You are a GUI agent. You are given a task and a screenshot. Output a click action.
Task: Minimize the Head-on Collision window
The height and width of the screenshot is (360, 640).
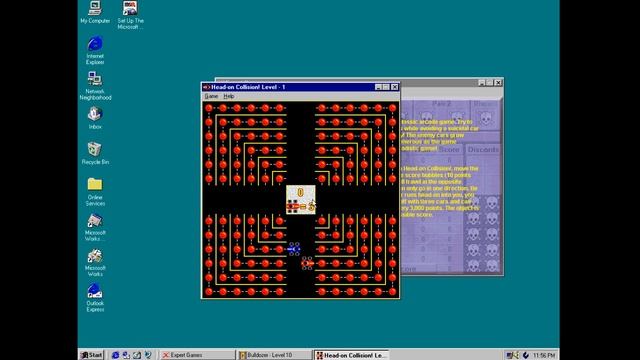pos(378,87)
